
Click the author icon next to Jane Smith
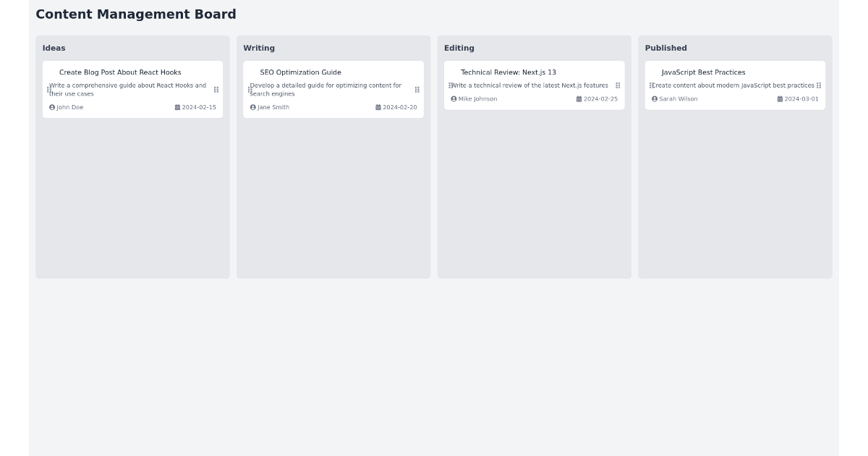252,107
